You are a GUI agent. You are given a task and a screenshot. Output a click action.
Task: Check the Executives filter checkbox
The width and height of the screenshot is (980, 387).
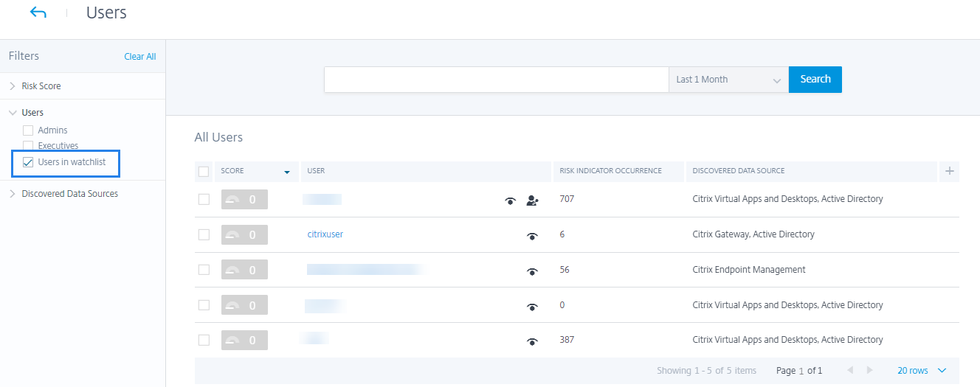29,146
